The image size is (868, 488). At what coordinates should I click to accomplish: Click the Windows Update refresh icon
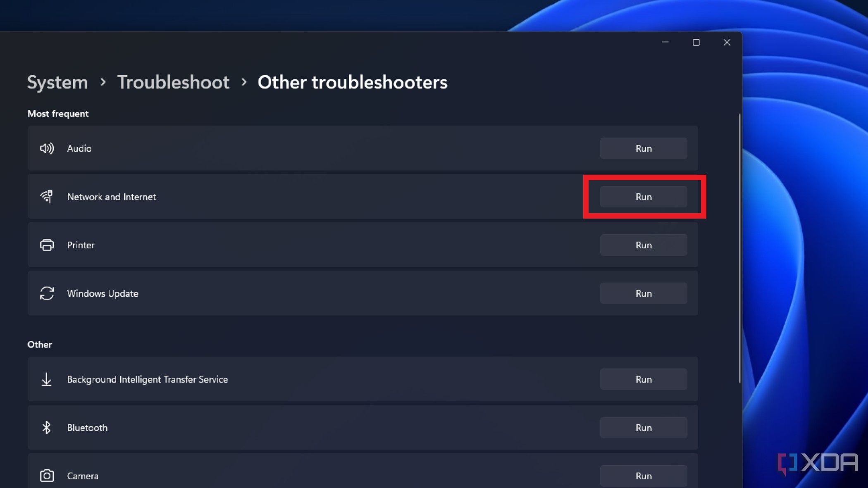coord(46,293)
